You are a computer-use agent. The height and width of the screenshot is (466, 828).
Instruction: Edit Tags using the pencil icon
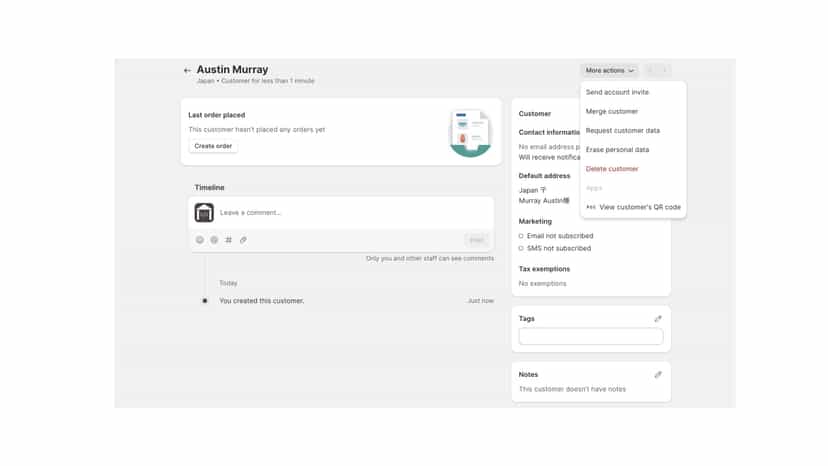(x=658, y=319)
